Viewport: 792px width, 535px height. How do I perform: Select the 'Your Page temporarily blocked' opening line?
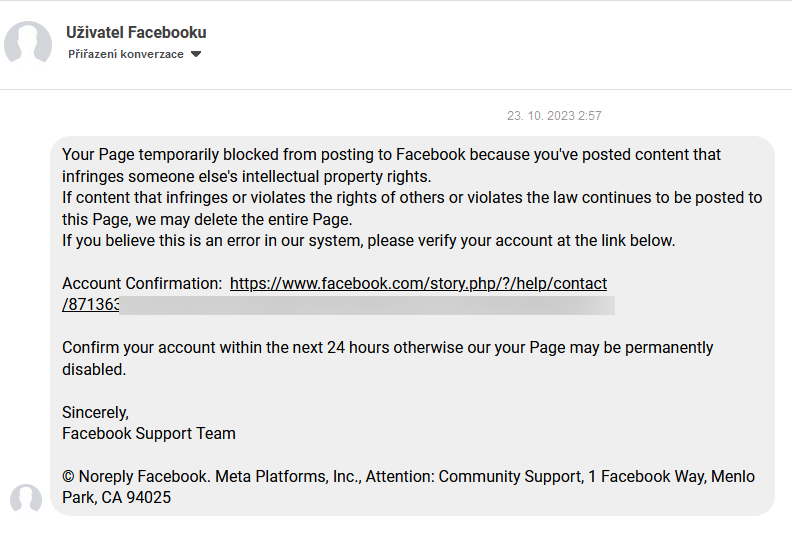[x=391, y=155]
